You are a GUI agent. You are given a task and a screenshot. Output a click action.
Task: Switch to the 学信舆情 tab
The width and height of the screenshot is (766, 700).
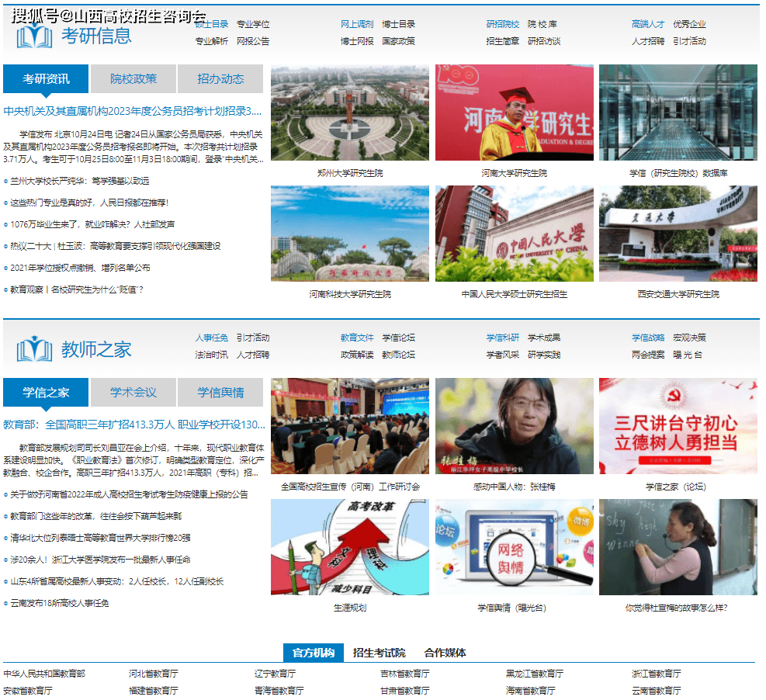click(x=220, y=392)
